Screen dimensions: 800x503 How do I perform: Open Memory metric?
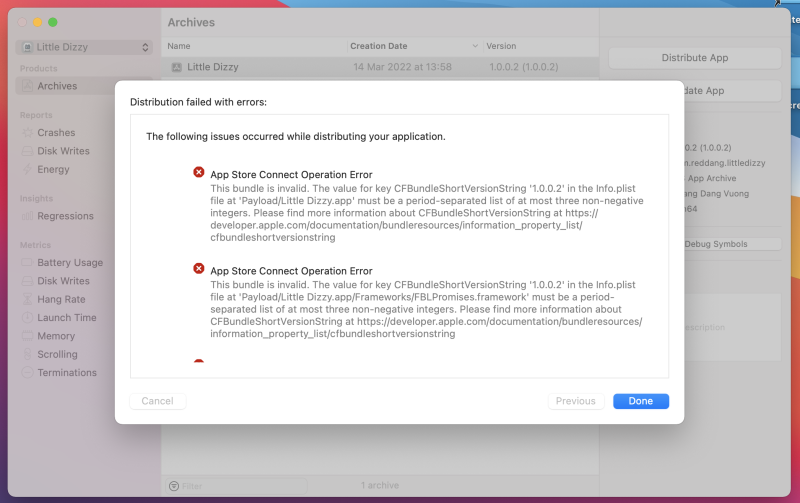pyautogui.click(x=56, y=336)
